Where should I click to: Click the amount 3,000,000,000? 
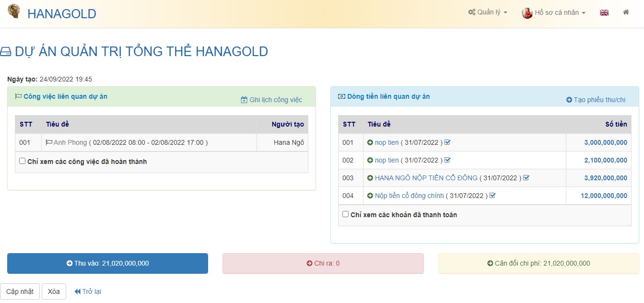coord(606,142)
